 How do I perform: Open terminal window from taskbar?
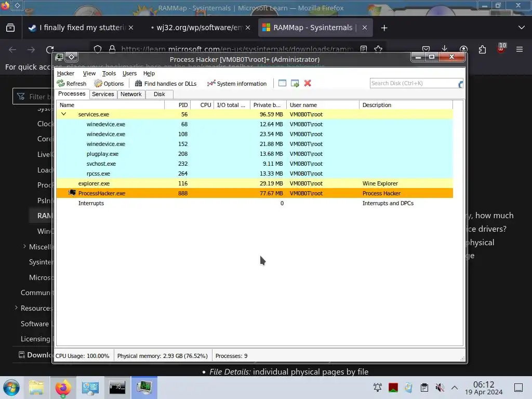coord(117,388)
